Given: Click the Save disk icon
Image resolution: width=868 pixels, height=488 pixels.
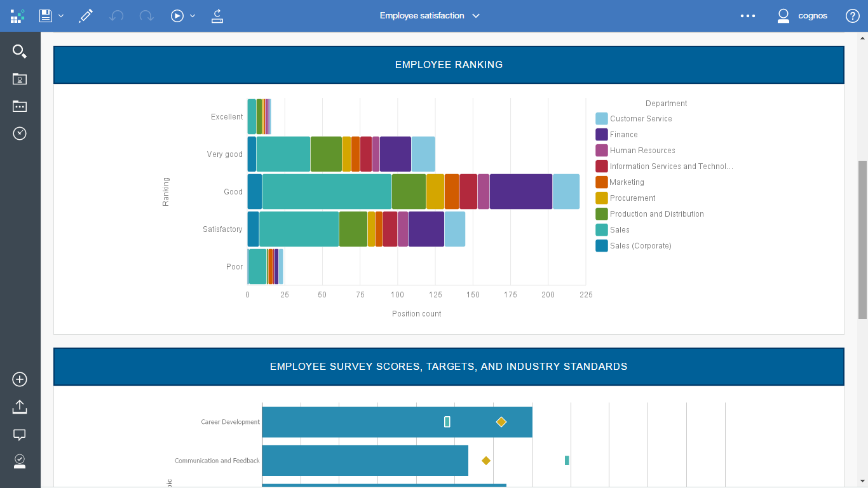Looking at the screenshot, I should pos(46,16).
